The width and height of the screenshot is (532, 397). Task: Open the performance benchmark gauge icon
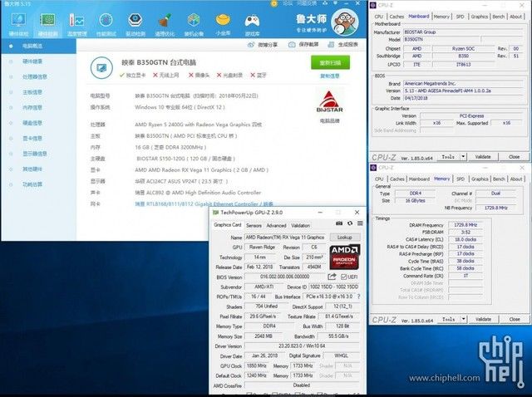pyautogui.click(x=106, y=24)
